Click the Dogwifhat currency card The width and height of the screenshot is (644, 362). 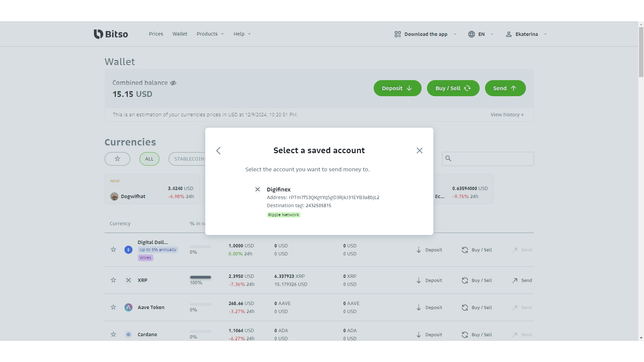tap(152, 189)
